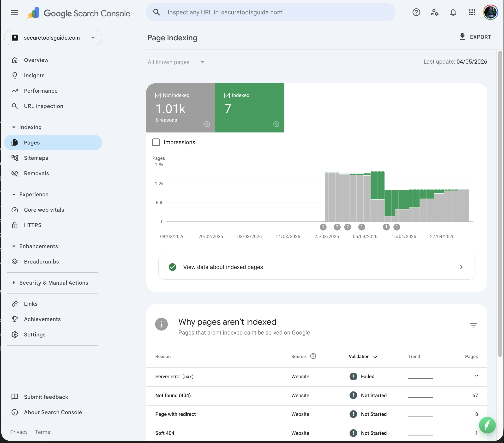The image size is (504, 443).
Task: Open Breadcrumbs enhancements report
Action: [53, 262]
